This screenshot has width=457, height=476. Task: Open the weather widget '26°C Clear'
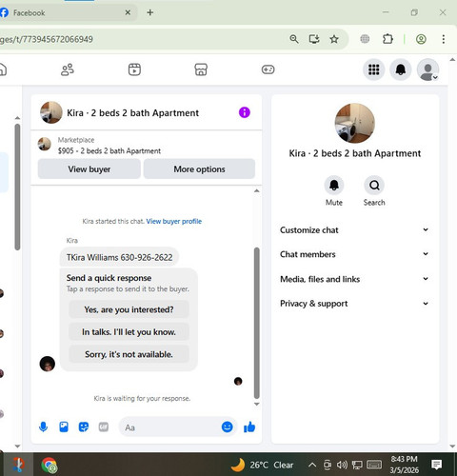point(262,465)
